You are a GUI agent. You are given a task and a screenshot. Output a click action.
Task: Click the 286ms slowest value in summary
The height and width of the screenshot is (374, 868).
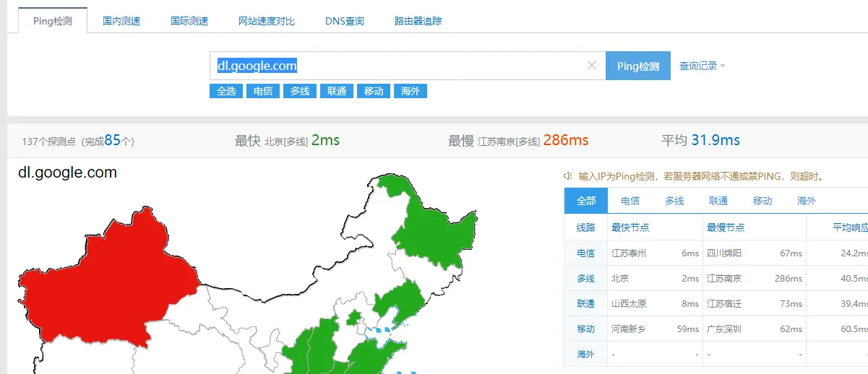click(x=566, y=140)
